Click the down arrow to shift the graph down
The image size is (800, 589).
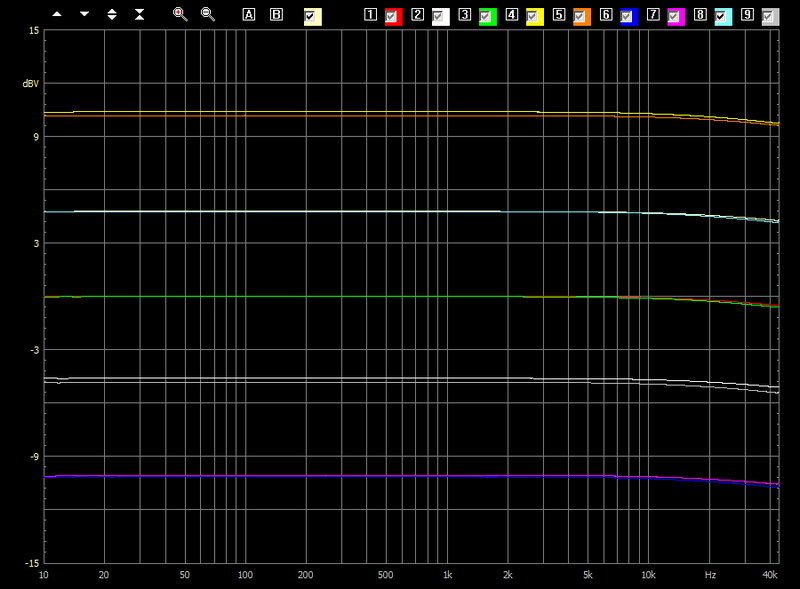click(x=85, y=14)
